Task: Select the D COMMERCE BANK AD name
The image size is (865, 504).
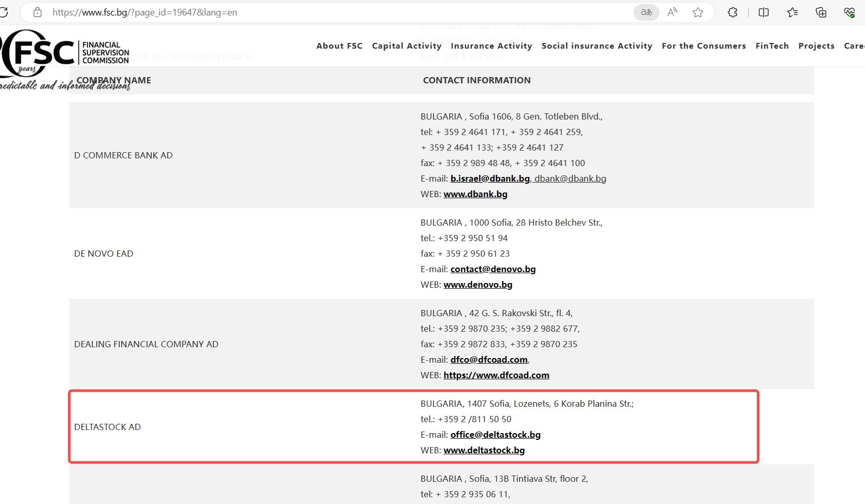Action: click(x=123, y=155)
